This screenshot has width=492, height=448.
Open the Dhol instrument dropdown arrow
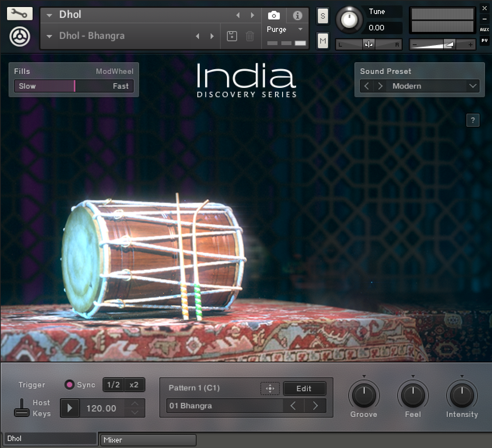point(49,16)
